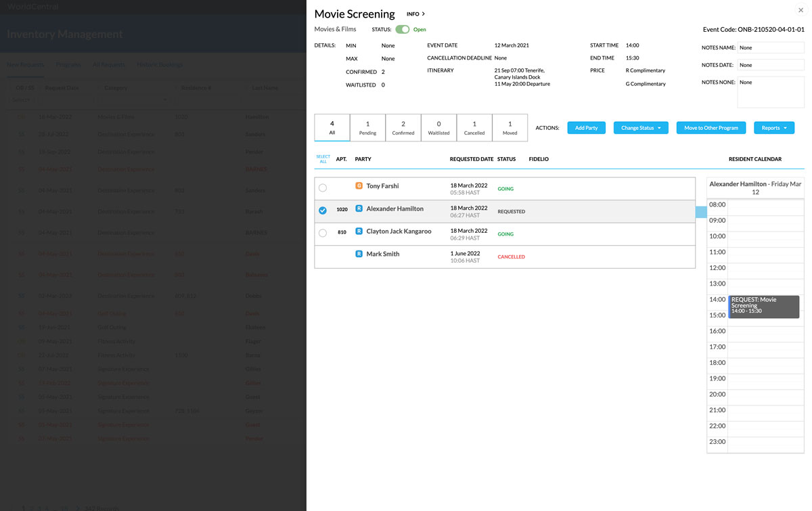The image size is (812, 511).
Task: Close the Movie Screening panel with X
Action: 801,10
